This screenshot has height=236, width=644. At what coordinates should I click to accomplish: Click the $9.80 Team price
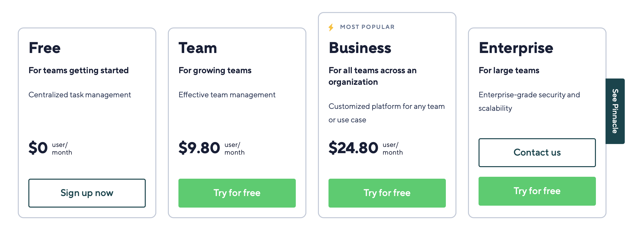pyautogui.click(x=199, y=148)
